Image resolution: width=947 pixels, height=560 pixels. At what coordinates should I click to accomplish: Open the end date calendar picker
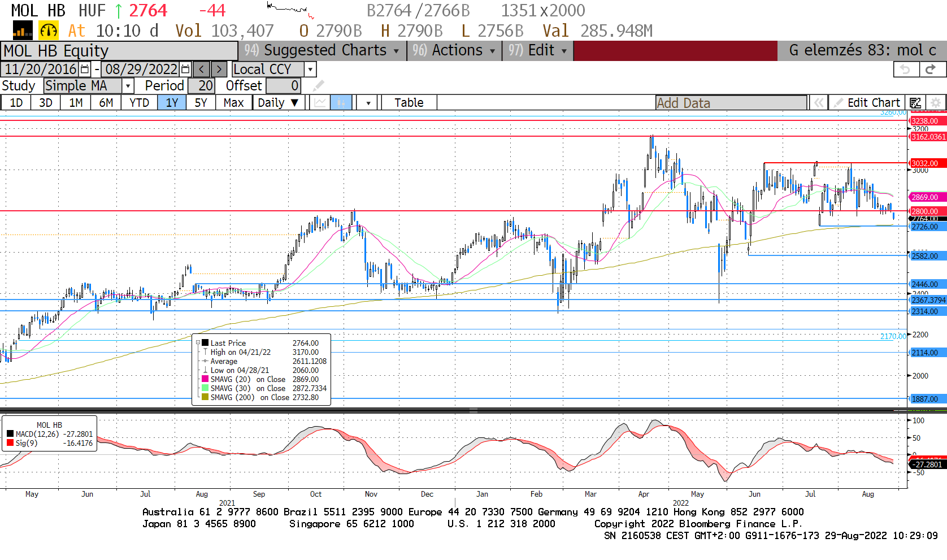coord(185,69)
